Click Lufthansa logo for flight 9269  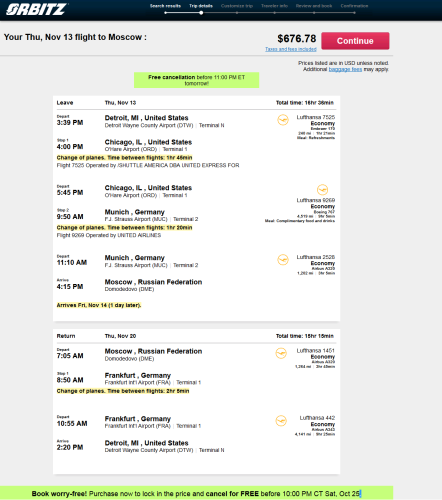click(x=322, y=190)
